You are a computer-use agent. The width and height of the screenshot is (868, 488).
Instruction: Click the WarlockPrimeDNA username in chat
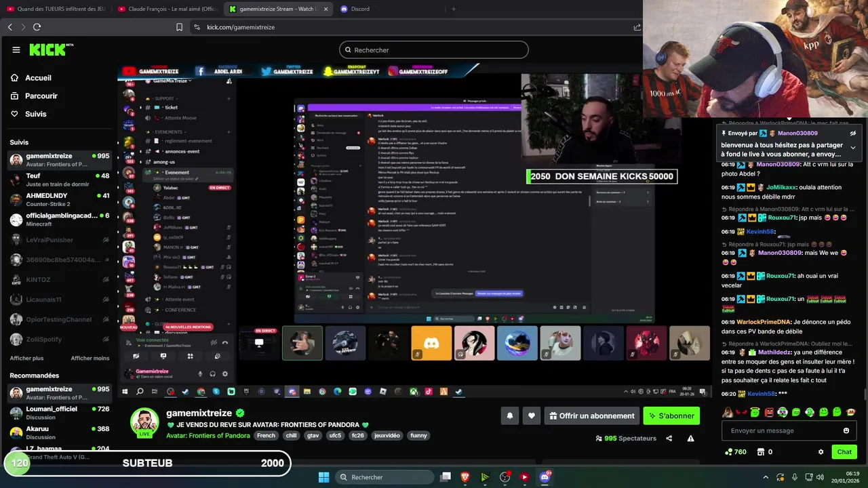[x=763, y=322]
